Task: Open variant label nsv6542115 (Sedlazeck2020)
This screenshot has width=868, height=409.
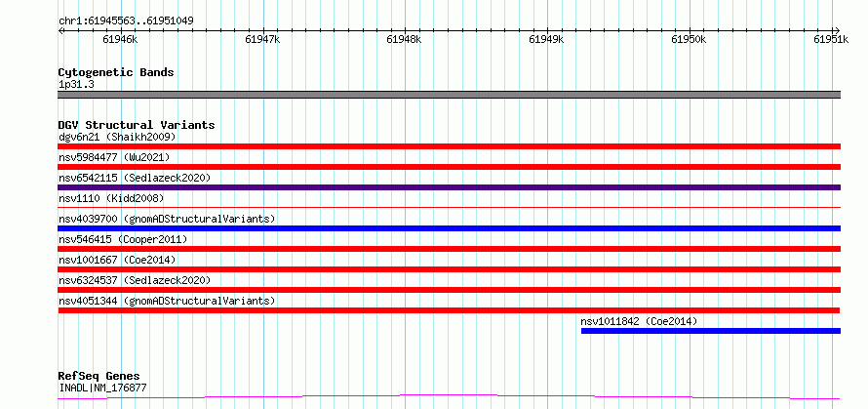Action: pos(135,178)
